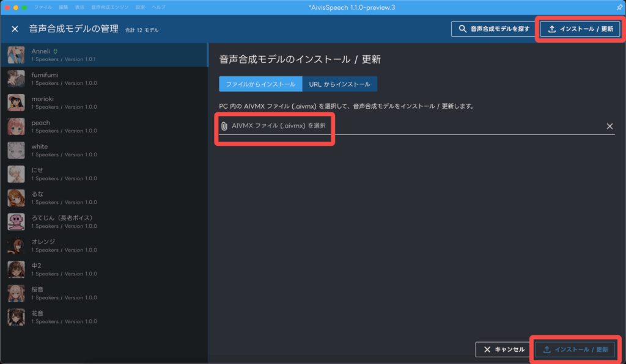The height and width of the screenshot is (364, 626).
Task: Open the 表示 menu
Action: tap(80, 7)
